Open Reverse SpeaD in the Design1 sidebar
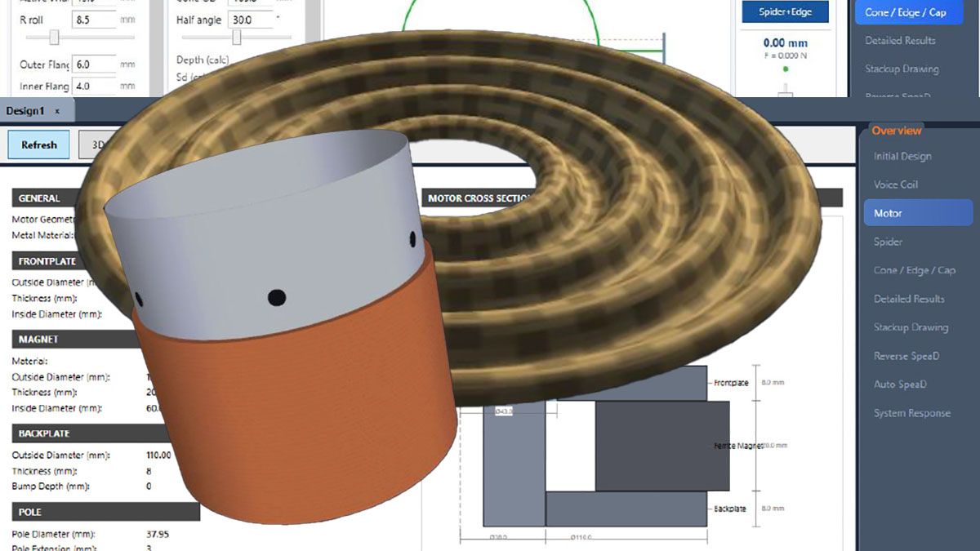980x551 pixels. click(906, 356)
